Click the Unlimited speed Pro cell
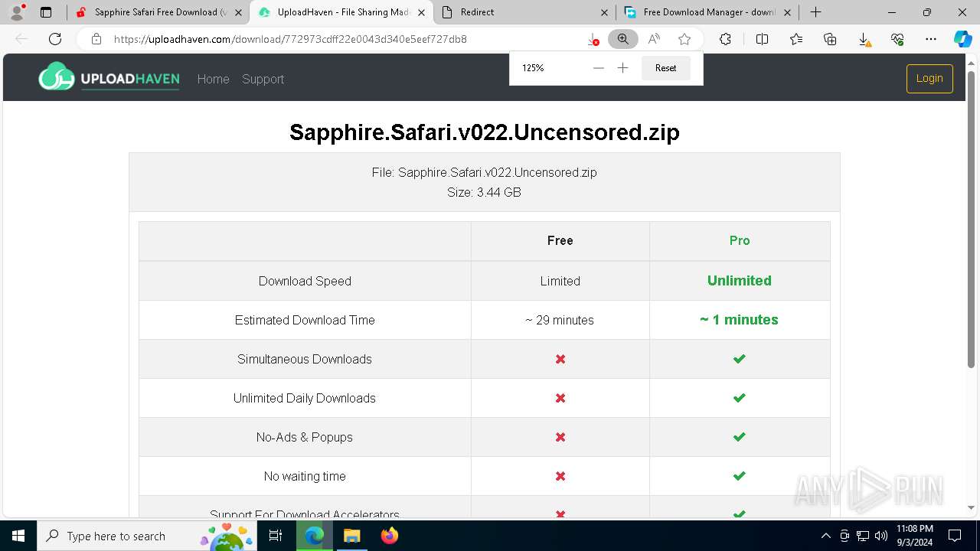Image resolution: width=980 pixels, height=551 pixels. click(740, 280)
